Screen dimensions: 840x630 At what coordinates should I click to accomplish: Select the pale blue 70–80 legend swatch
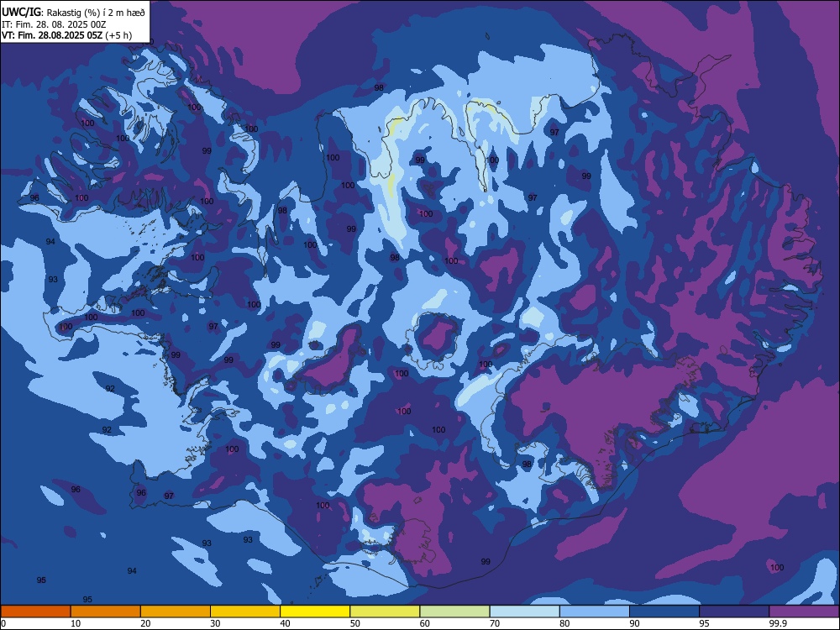coord(525,612)
